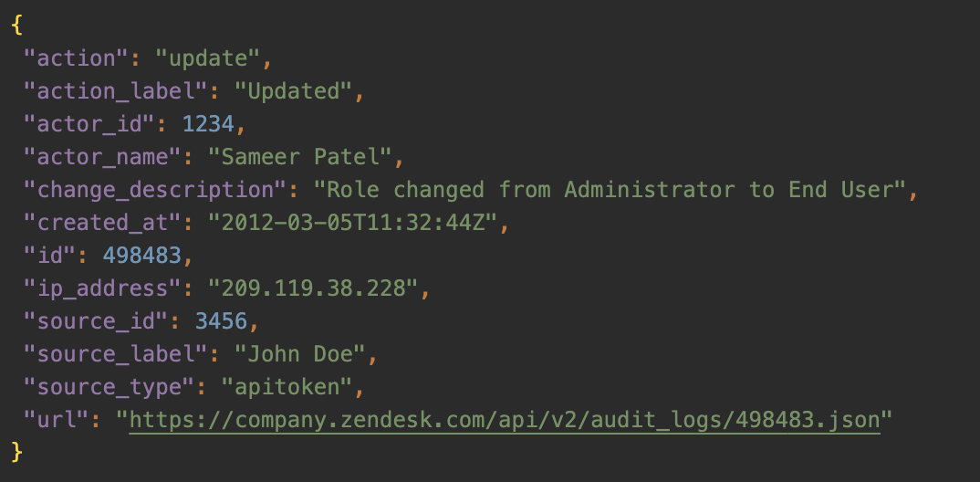Click the actor_id number 1234

208,124
